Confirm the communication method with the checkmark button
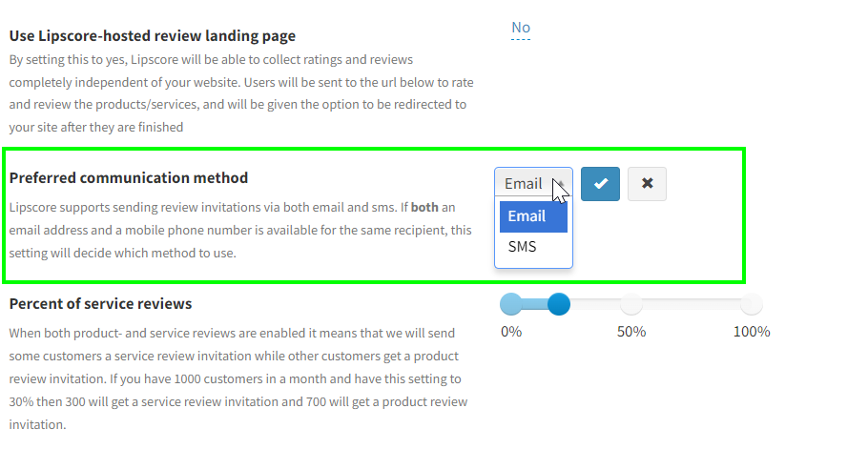The height and width of the screenshot is (449, 868). 600,184
